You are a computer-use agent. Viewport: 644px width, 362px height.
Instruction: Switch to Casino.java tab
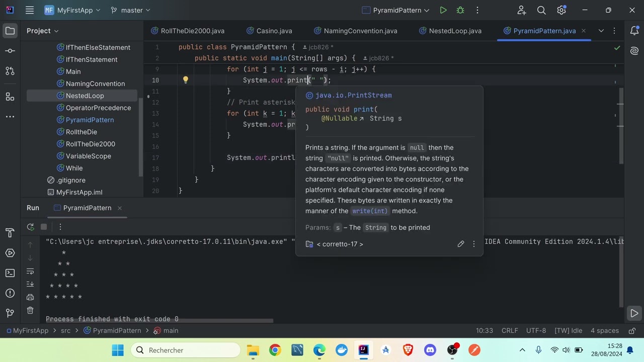tap(269, 31)
